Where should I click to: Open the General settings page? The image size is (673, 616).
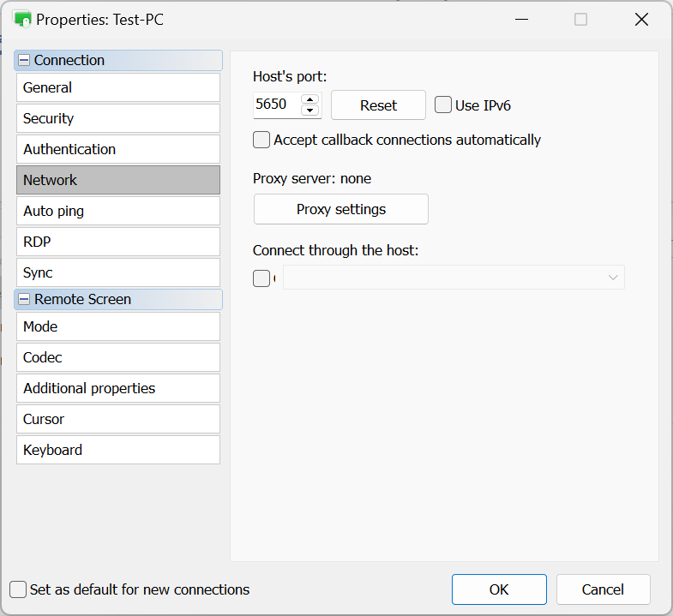118,87
